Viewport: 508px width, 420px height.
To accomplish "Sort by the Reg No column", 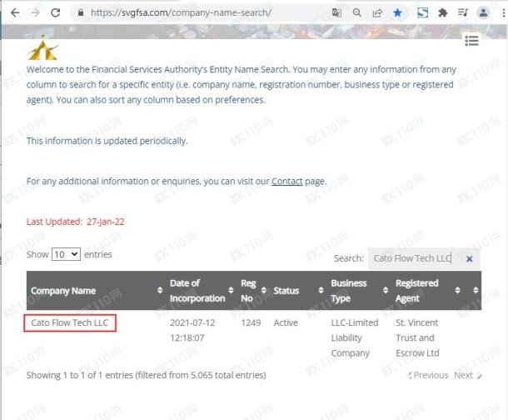I will coord(253,290).
